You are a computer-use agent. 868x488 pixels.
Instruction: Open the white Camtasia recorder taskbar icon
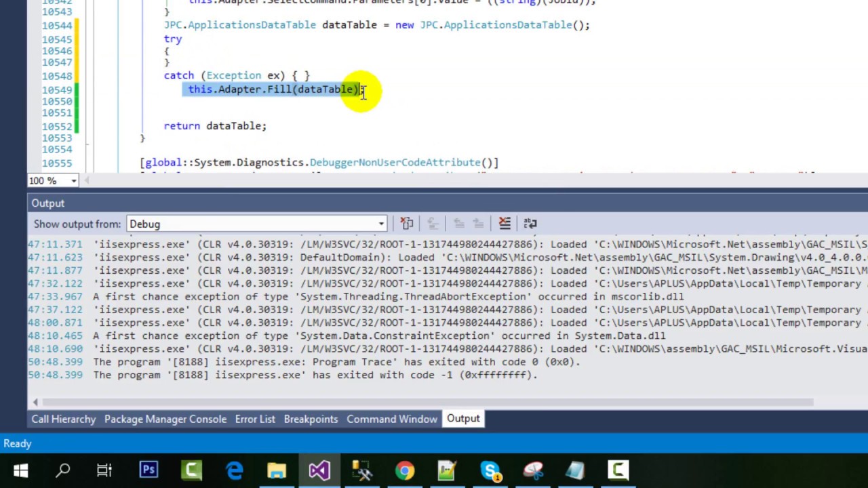[618, 470]
